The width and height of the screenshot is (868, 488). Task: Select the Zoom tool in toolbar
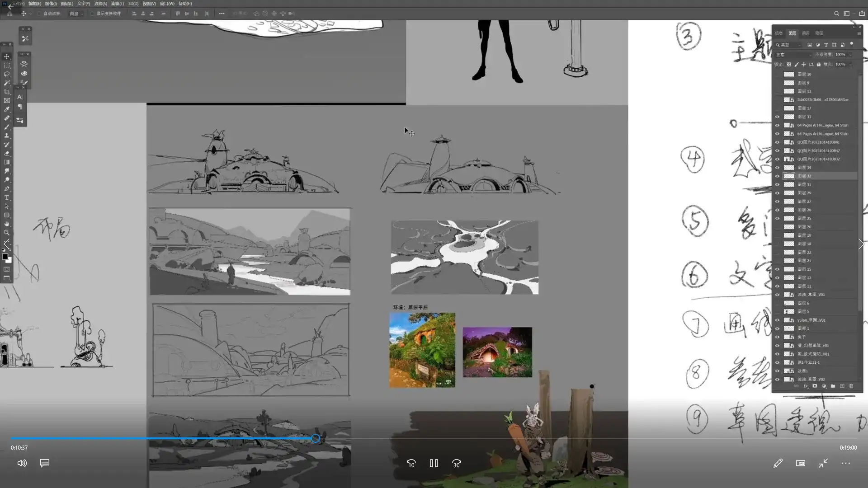(7, 233)
